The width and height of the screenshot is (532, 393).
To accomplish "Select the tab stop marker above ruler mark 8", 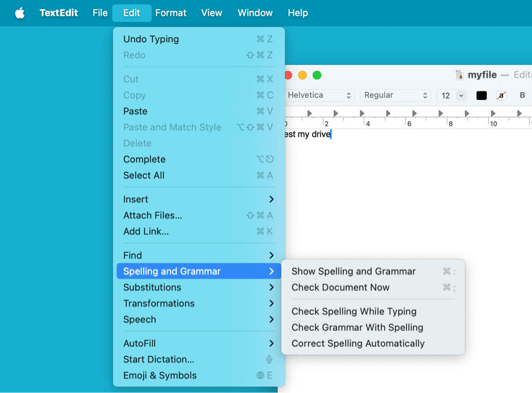I will click(x=440, y=113).
